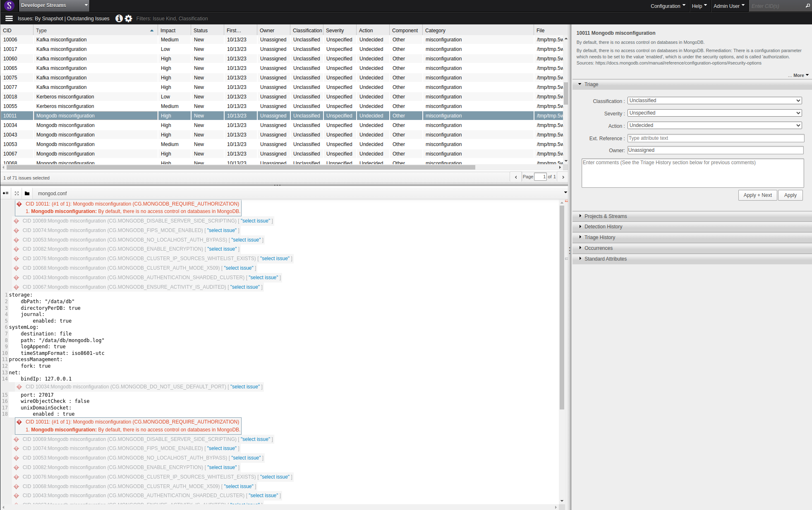Click the snapshot info icon

[119, 19]
